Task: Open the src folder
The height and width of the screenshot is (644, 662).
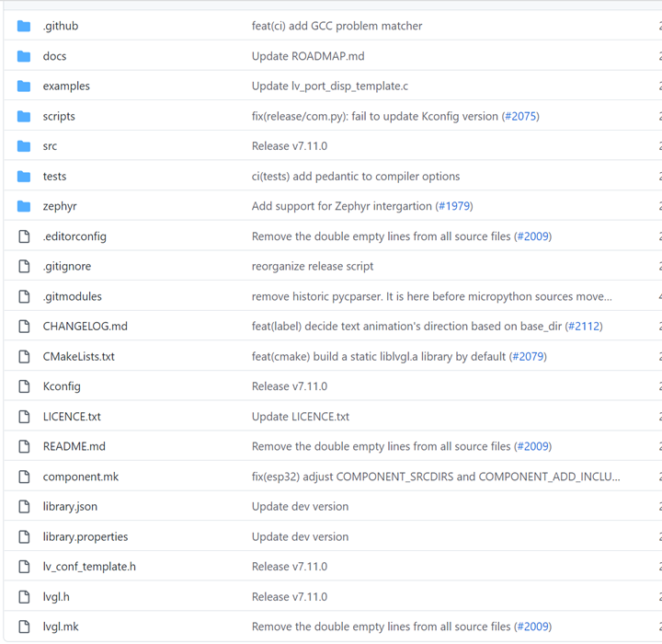Action: pos(50,146)
